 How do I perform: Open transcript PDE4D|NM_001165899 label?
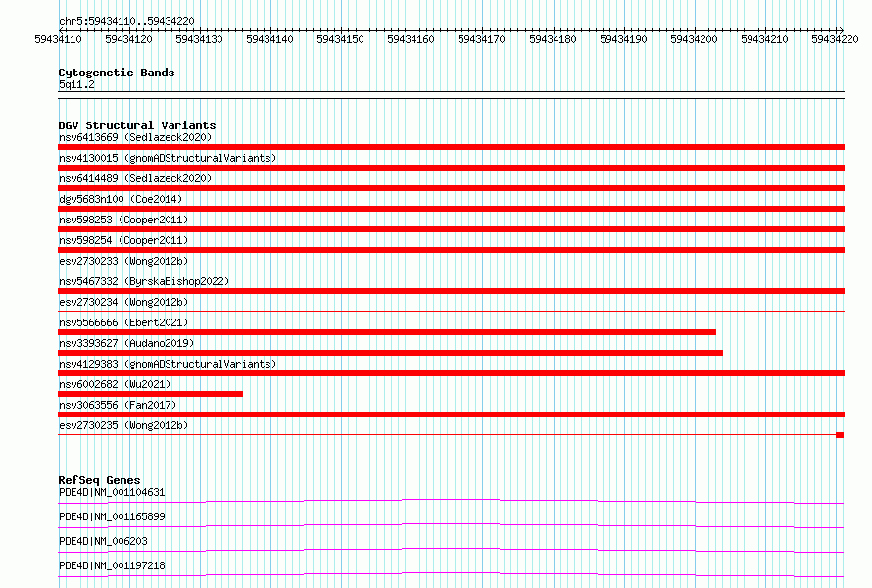click(x=112, y=516)
